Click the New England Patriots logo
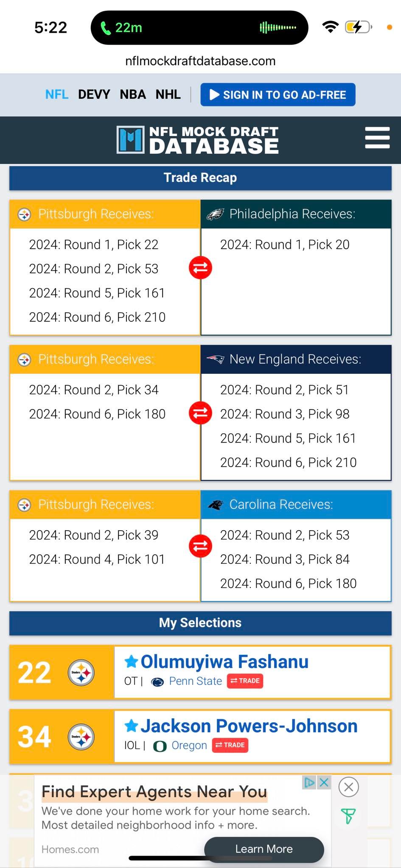 [x=215, y=359]
